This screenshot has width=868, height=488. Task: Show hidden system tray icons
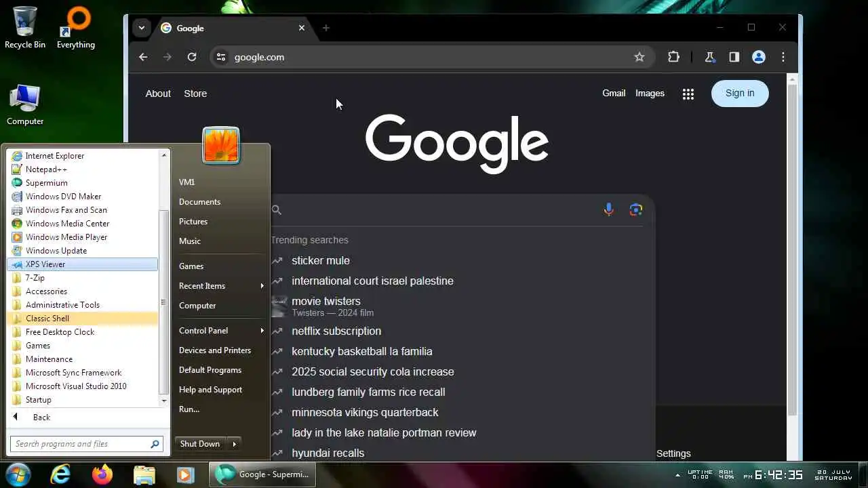tap(677, 474)
